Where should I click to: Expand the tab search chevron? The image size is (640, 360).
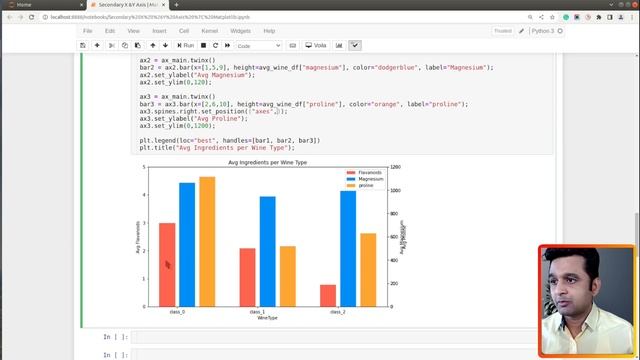coord(611,4)
